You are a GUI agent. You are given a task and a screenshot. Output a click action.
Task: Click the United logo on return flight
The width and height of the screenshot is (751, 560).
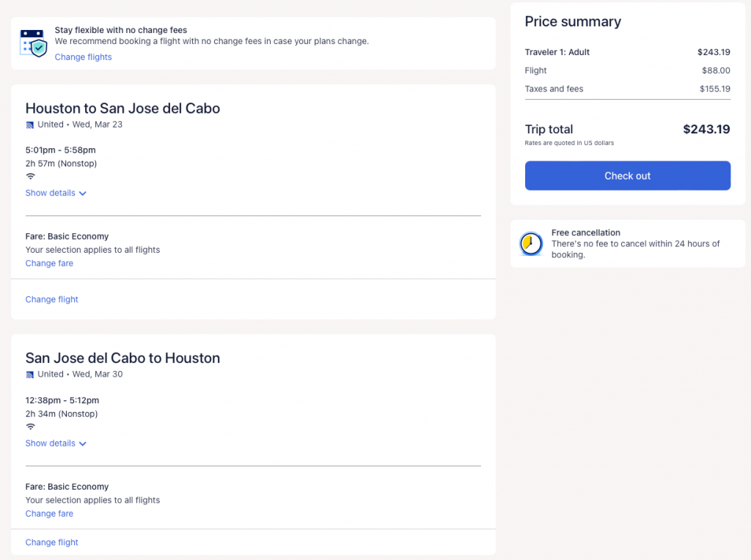pyautogui.click(x=30, y=375)
